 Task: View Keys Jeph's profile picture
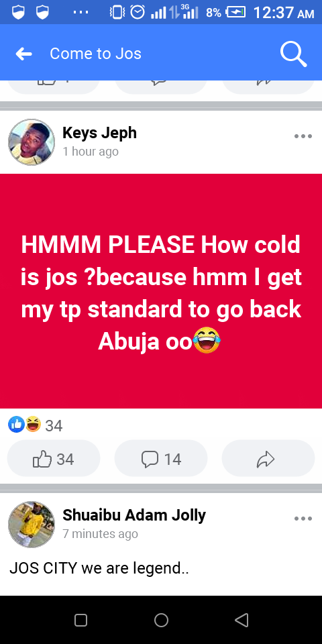click(32, 142)
